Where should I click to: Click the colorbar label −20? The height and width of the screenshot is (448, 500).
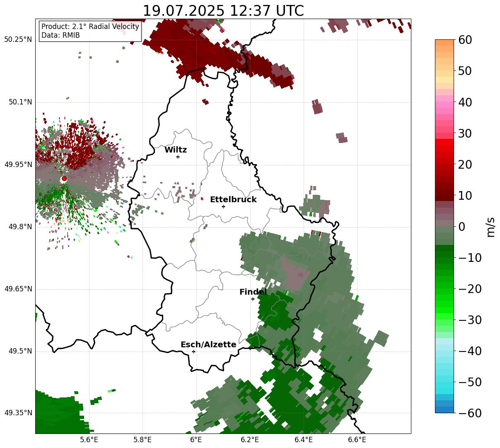(470, 289)
